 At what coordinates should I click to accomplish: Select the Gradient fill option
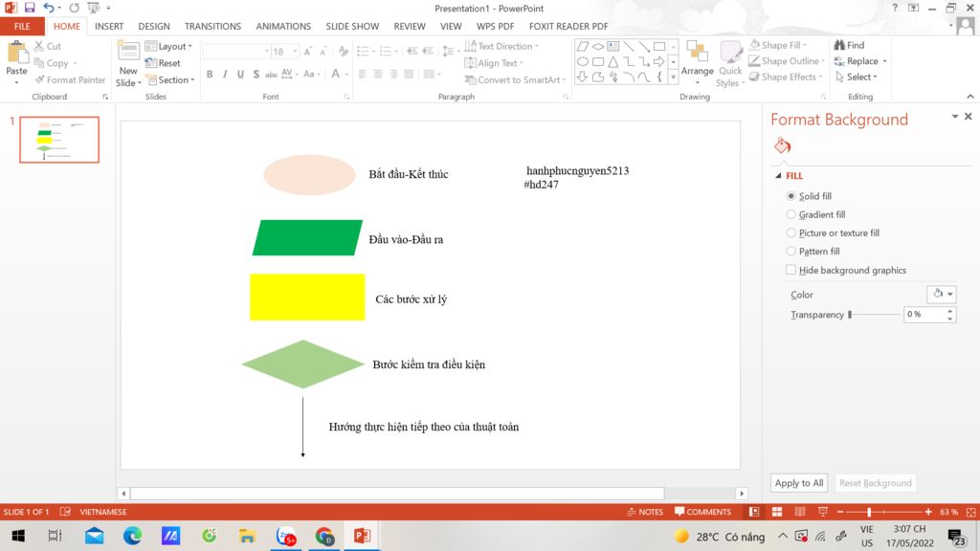tap(791, 215)
